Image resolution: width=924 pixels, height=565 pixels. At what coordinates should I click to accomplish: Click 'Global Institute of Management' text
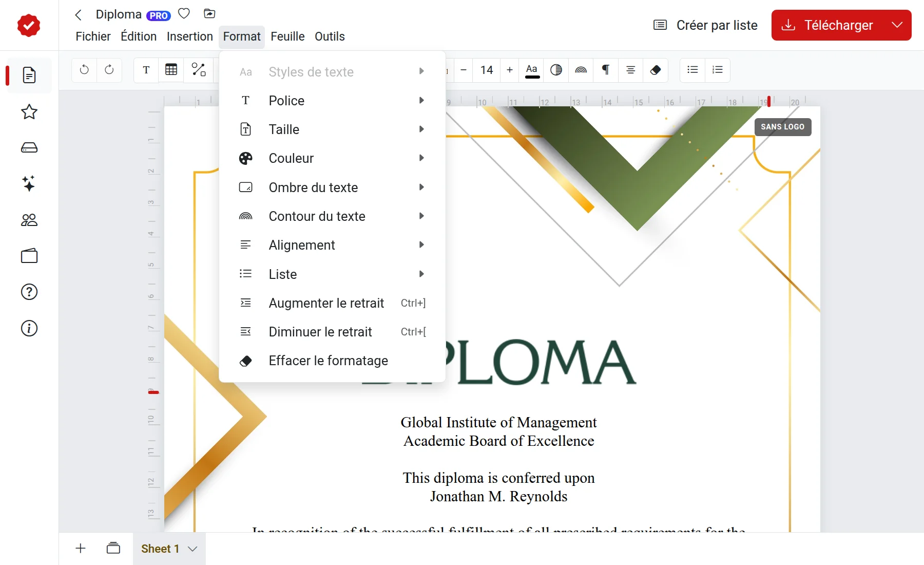pos(498,422)
